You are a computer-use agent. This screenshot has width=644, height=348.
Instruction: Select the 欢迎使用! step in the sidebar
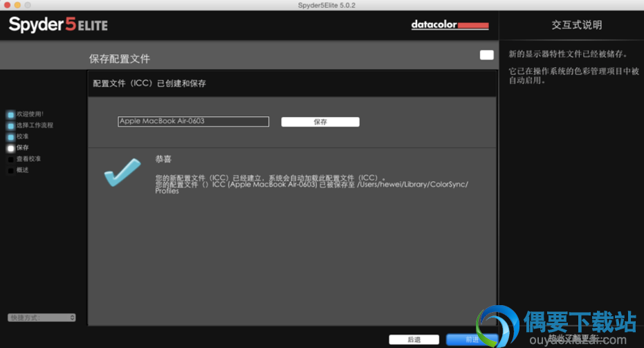(x=26, y=114)
